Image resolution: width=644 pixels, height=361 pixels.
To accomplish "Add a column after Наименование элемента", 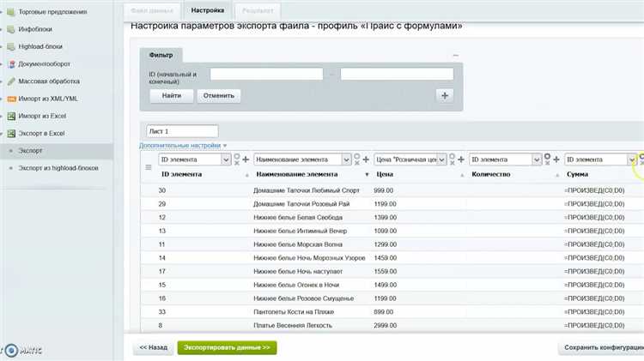I will [366, 159].
